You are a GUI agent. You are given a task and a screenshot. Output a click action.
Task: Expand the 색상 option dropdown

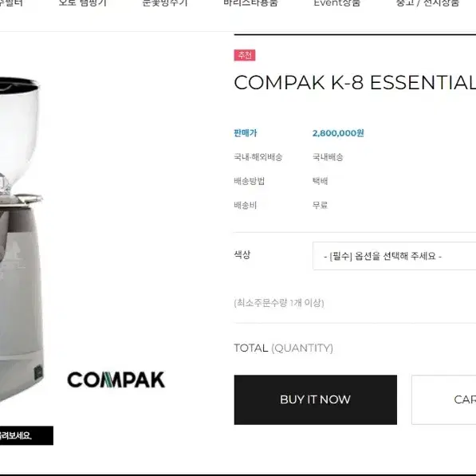pyautogui.click(x=395, y=256)
